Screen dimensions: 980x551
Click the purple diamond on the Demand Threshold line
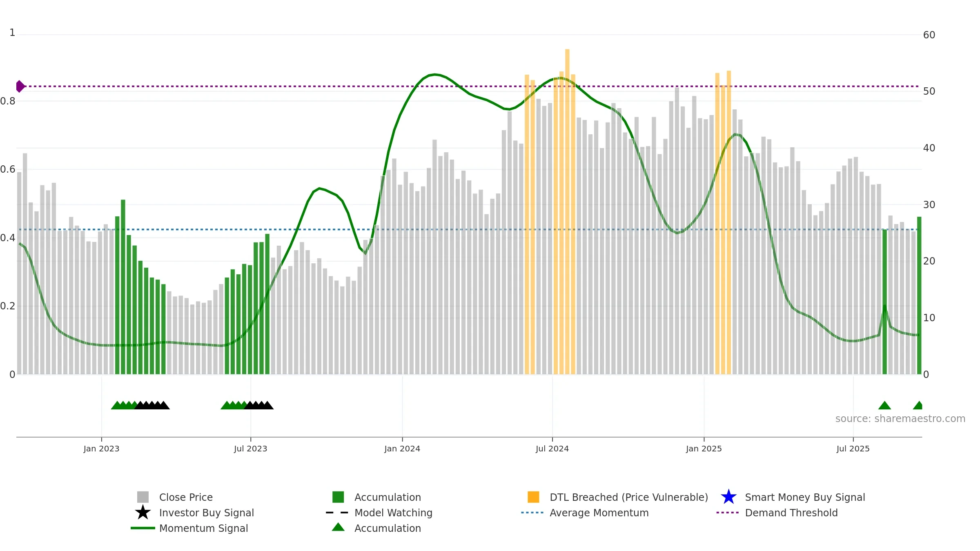(x=20, y=86)
